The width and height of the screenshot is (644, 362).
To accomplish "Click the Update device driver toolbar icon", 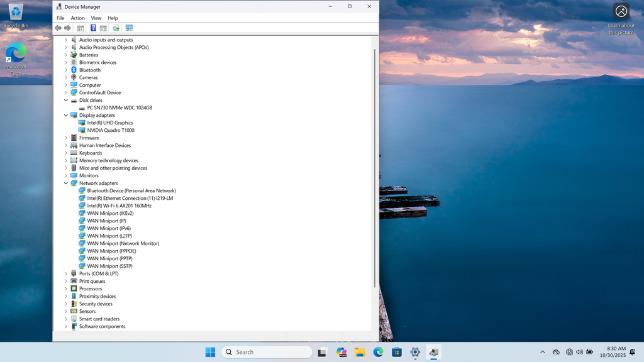I will point(116,28).
